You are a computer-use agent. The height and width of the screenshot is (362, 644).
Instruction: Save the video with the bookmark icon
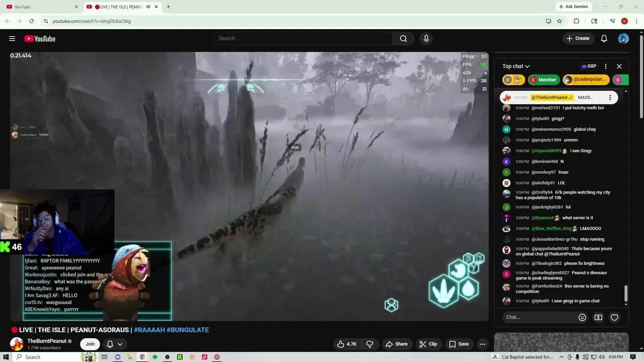pyautogui.click(x=459, y=344)
